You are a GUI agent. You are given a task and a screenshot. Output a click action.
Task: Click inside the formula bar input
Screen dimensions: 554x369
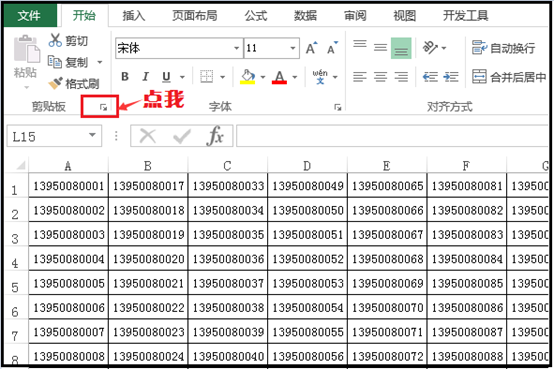392,135
